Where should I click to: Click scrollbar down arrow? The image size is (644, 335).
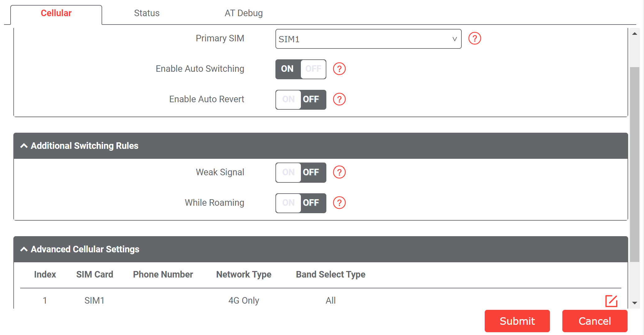pos(635,303)
